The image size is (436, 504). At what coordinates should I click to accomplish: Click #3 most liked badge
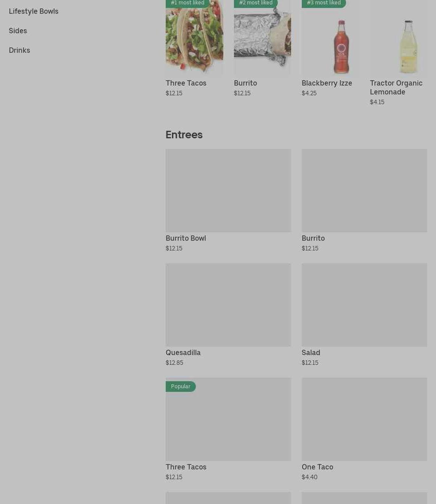click(x=324, y=3)
